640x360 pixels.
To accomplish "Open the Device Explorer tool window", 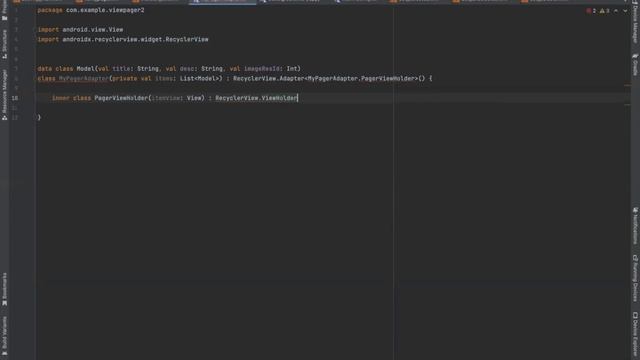I will (x=635, y=333).
